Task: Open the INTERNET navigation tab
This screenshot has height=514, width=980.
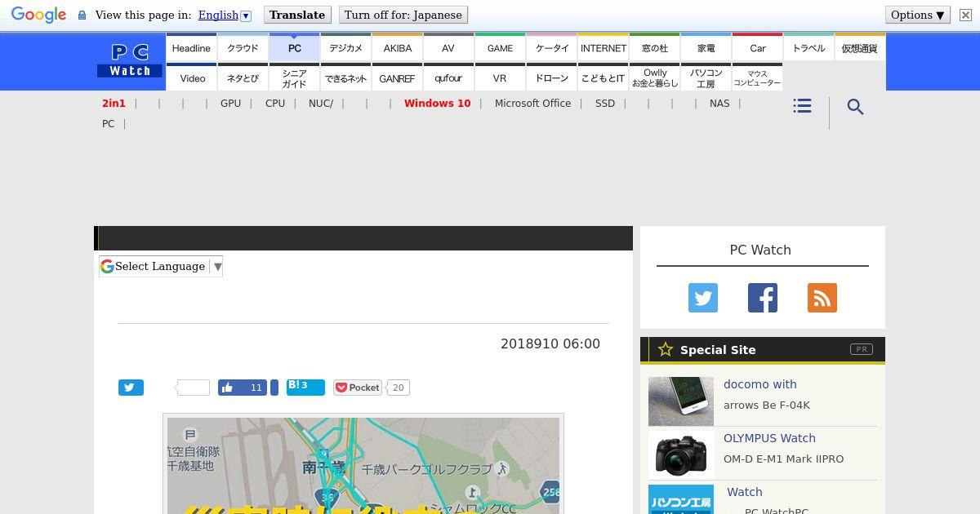Action: [x=603, y=47]
